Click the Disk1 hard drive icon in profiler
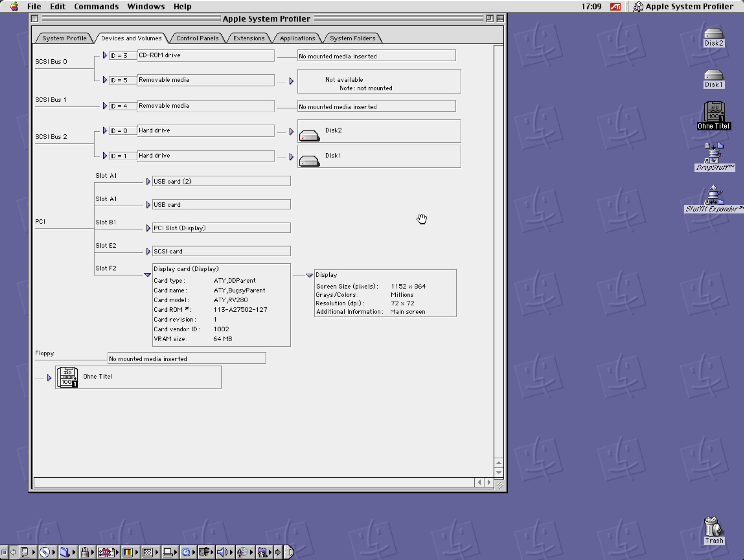The width and height of the screenshot is (744, 560). [x=309, y=161]
